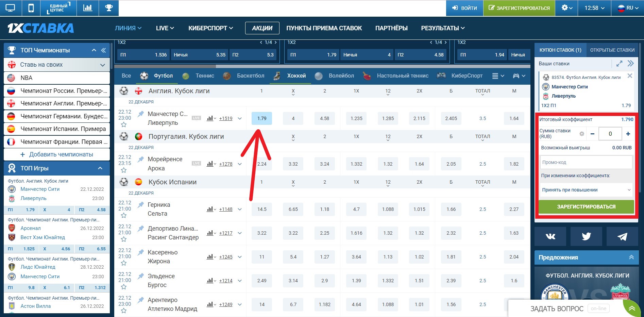Click Добавить чемпионаты link
The width and height of the screenshot is (644, 317).
[57, 154]
